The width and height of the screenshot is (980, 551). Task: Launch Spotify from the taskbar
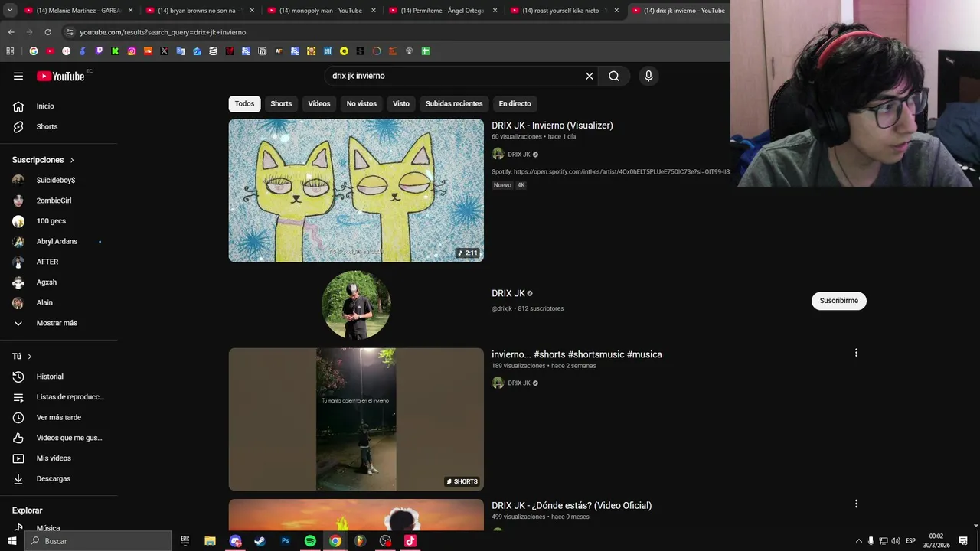point(310,541)
